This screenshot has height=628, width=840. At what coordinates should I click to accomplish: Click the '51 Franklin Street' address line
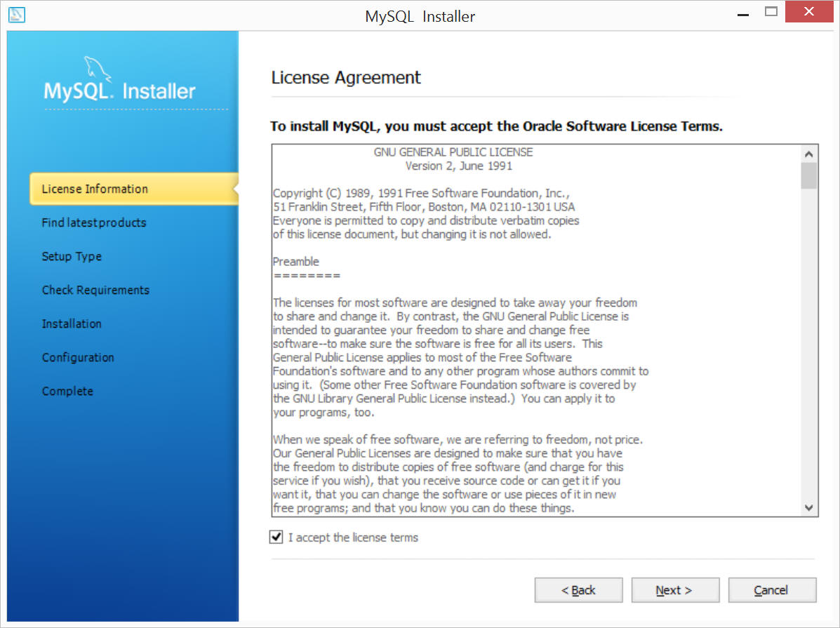[x=424, y=207]
